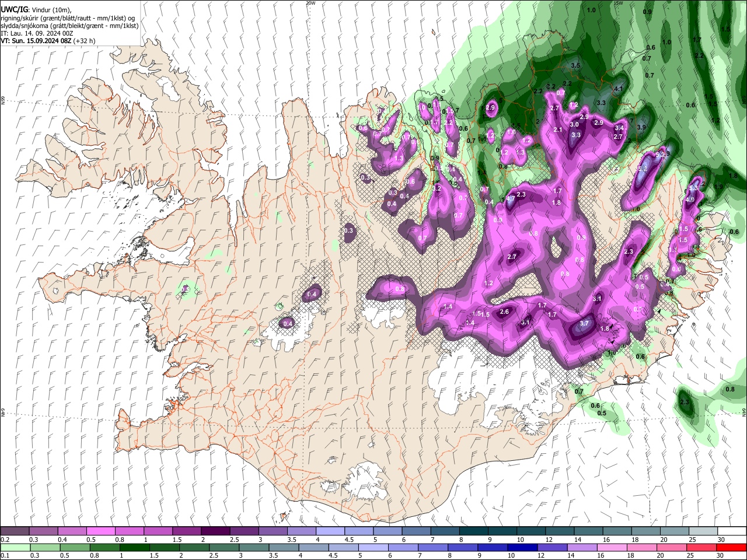Click the '15W' longitude label at the top edge
The image size is (747, 560).
(x=619, y=3)
